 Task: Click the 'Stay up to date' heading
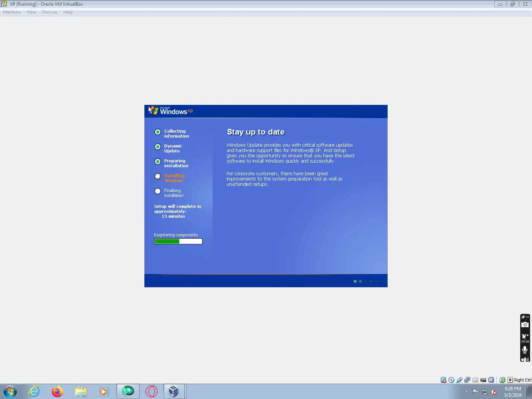click(256, 132)
